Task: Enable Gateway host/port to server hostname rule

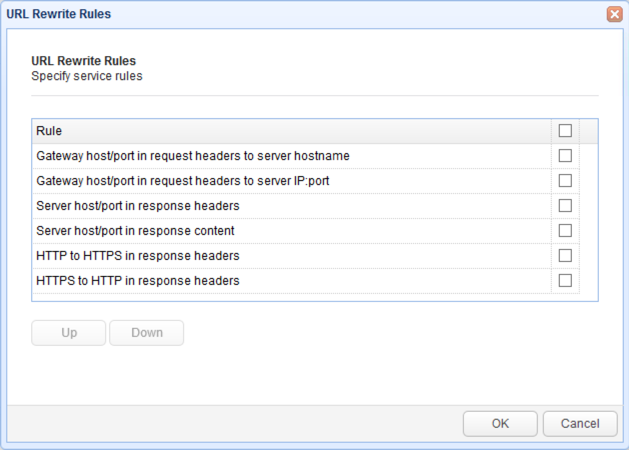Action: pos(565,155)
